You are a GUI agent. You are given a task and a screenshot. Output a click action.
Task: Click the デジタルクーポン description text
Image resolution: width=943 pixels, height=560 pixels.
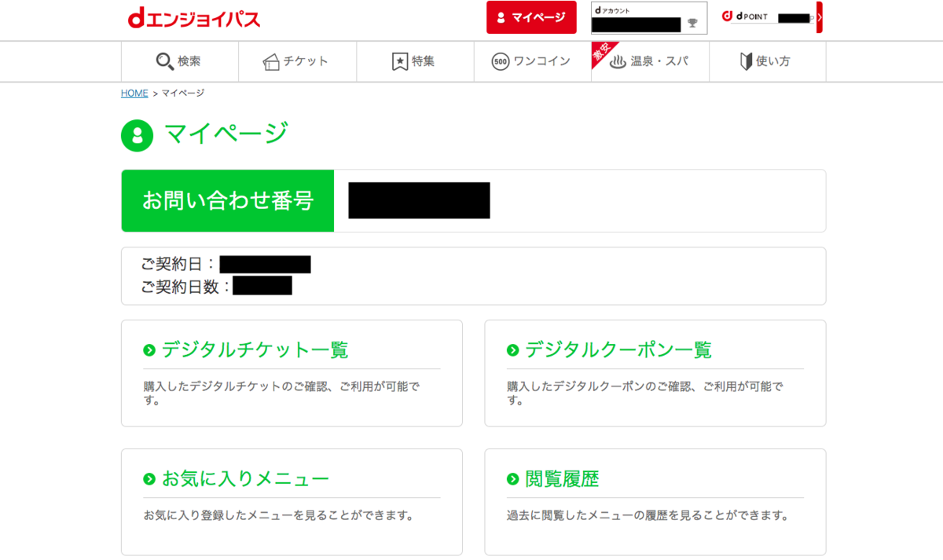(x=645, y=393)
